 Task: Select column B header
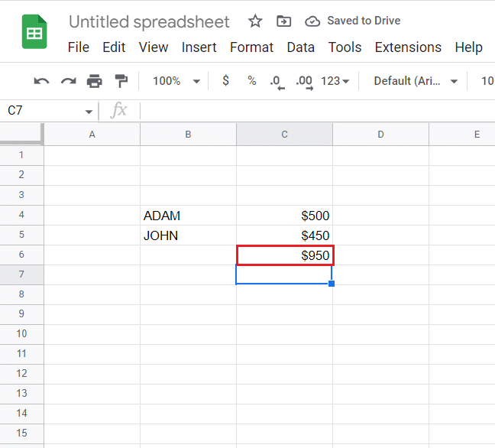click(188, 135)
